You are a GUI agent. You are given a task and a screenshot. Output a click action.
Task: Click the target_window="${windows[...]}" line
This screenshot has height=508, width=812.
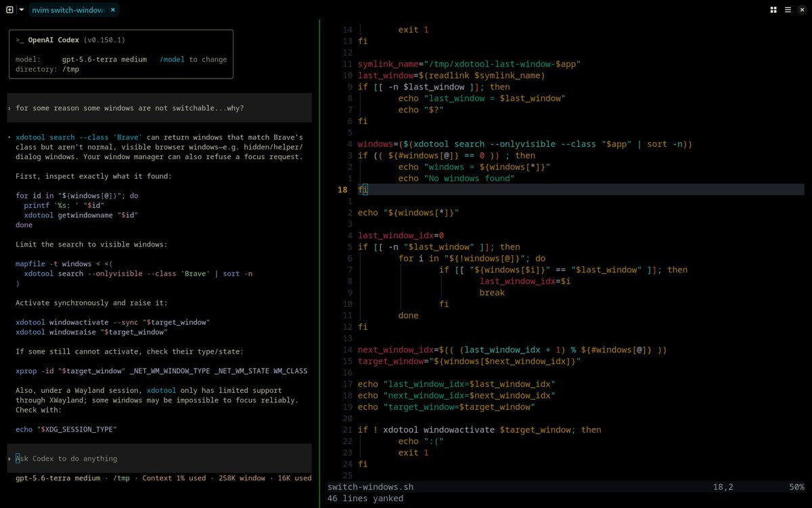point(469,362)
